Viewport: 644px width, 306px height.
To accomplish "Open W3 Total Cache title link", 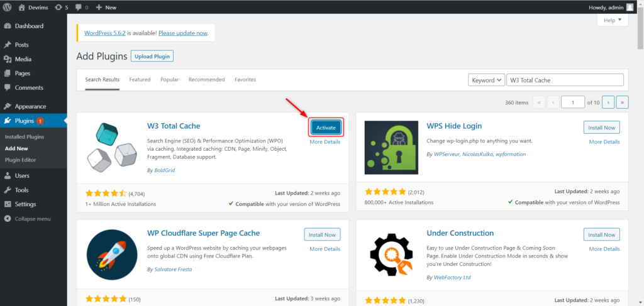I will coord(174,126).
